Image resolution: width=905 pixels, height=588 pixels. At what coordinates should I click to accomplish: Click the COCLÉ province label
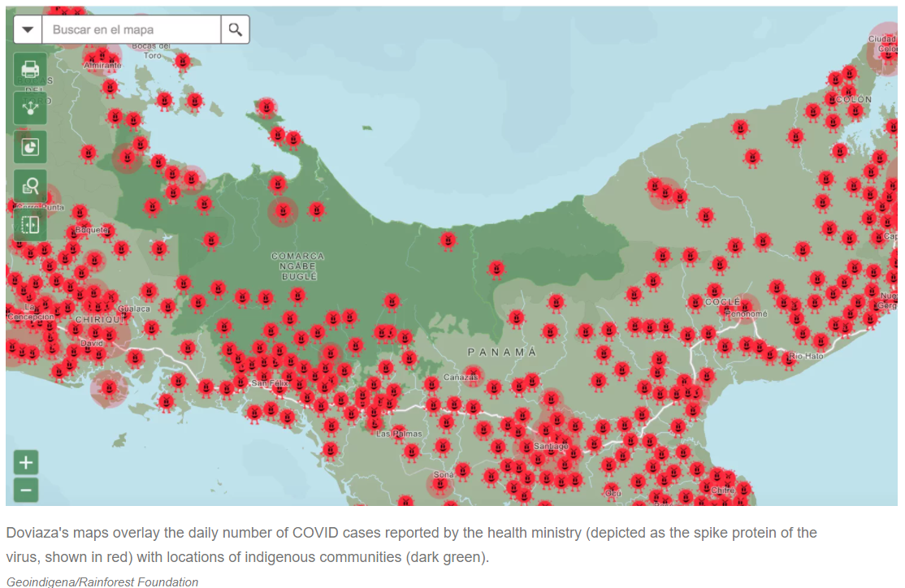tap(722, 302)
